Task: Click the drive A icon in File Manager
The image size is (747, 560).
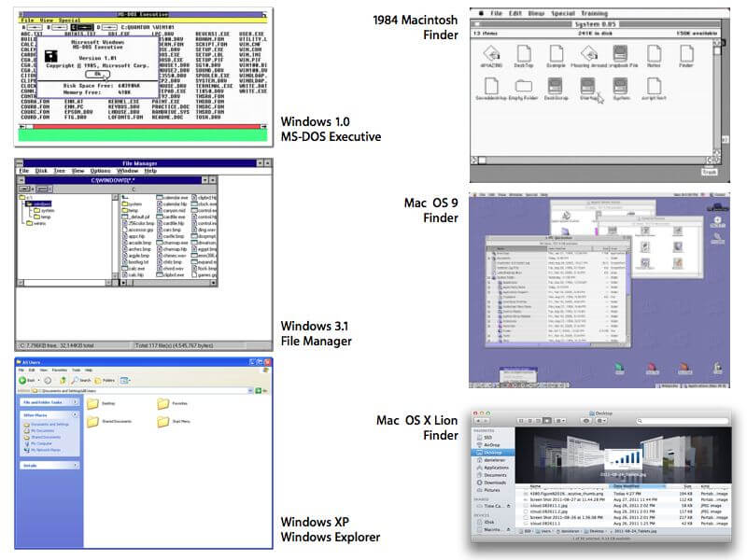Action: pos(26,189)
